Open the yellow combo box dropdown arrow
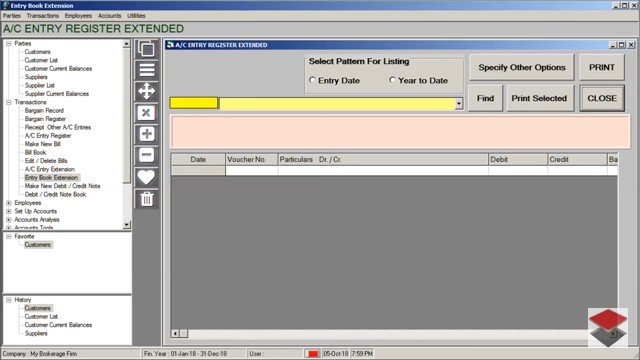 tap(459, 104)
